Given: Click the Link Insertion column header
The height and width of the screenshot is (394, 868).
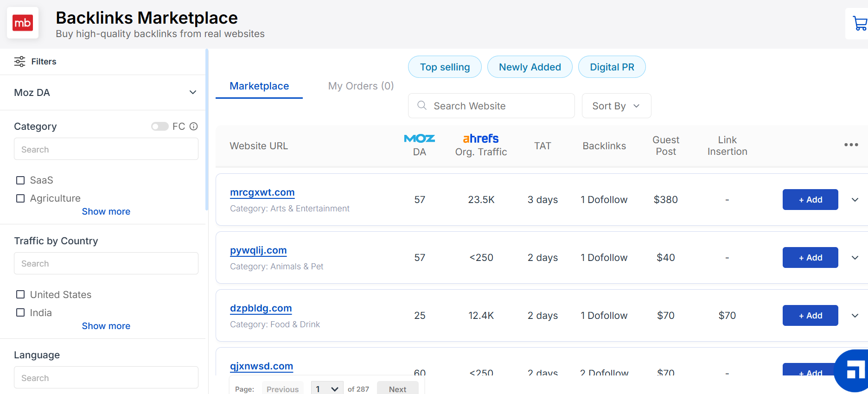Looking at the screenshot, I should (727, 146).
